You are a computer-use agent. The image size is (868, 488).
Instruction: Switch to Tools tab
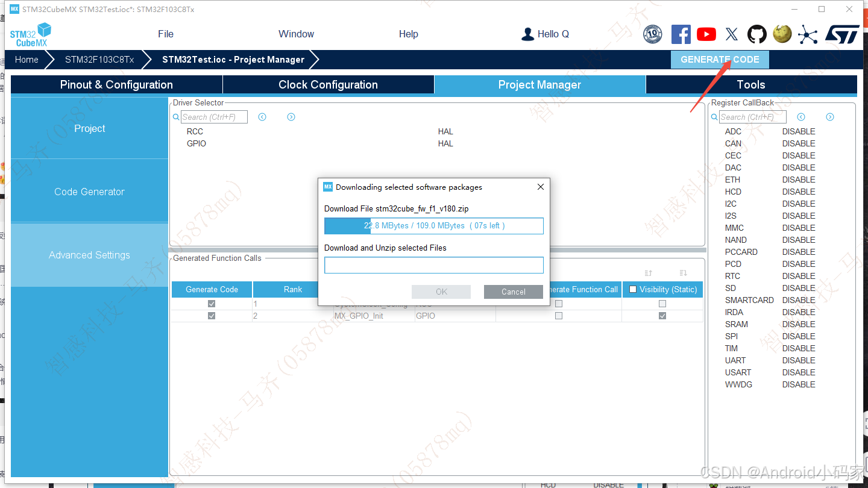click(x=751, y=84)
